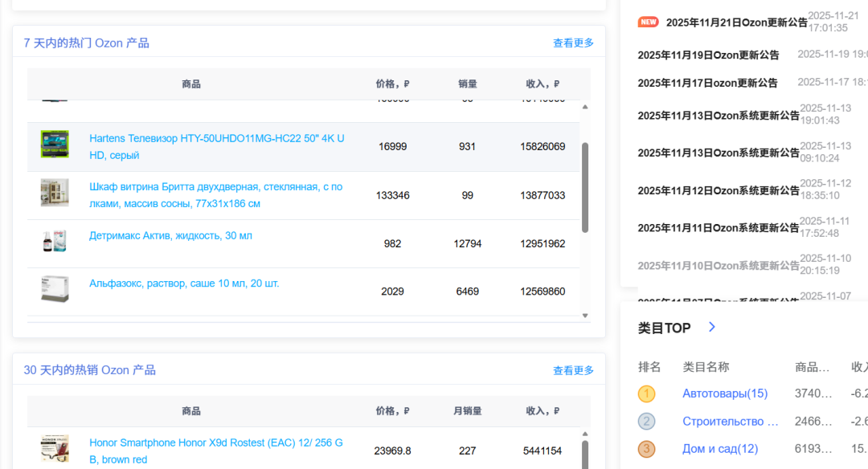This screenshot has width=868, height=469.
Task: Open the 19:01:43 11月13日 system update announcement
Action: pyautogui.click(x=719, y=116)
